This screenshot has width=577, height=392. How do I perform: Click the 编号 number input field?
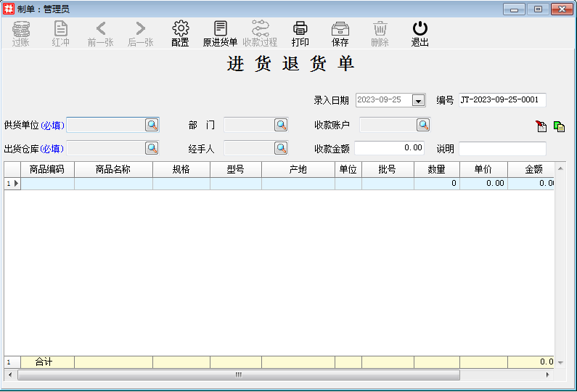pos(502,100)
